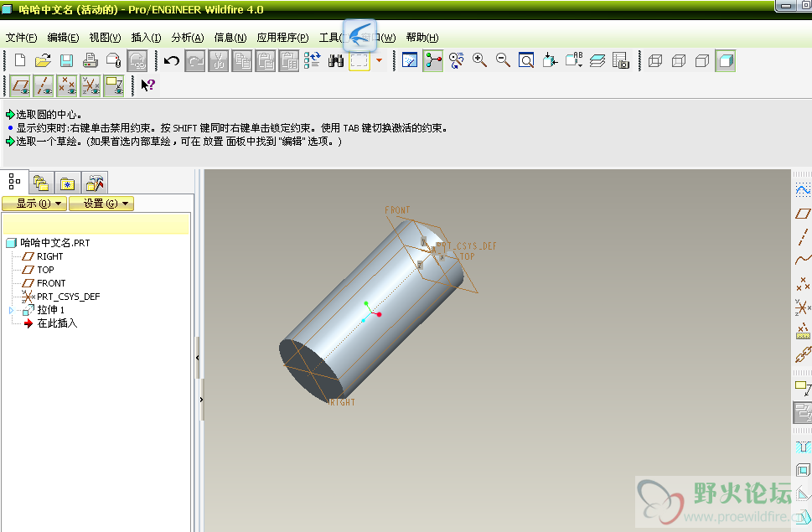Select the 在此插入 insert marker
The height and width of the screenshot is (532, 812).
click(51, 323)
